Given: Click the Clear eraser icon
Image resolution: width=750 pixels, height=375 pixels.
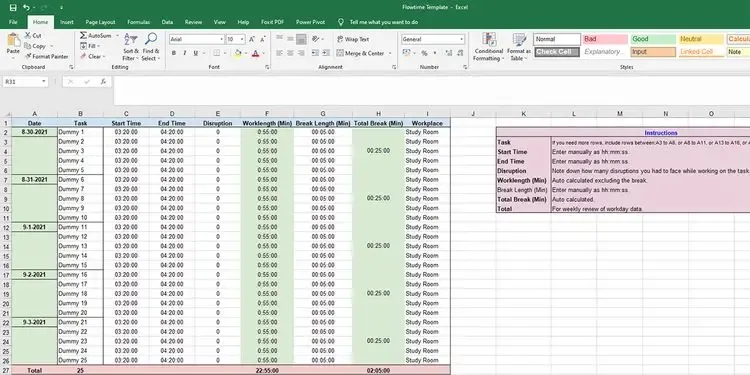Looking at the screenshot, I should (x=83, y=56).
